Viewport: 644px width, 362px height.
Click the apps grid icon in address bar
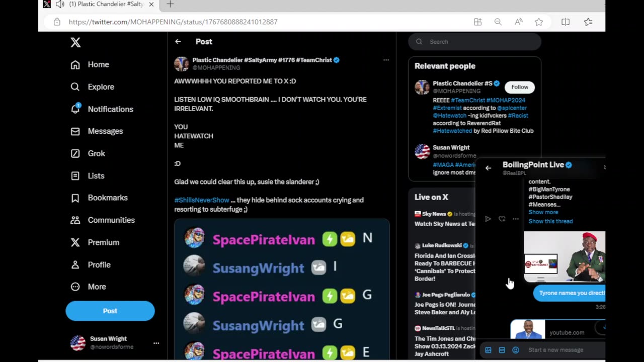pyautogui.click(x=477, y=22)
